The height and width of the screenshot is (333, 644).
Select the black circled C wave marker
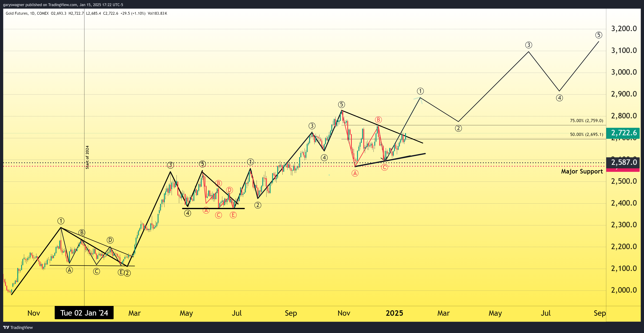tap(96, 271)
